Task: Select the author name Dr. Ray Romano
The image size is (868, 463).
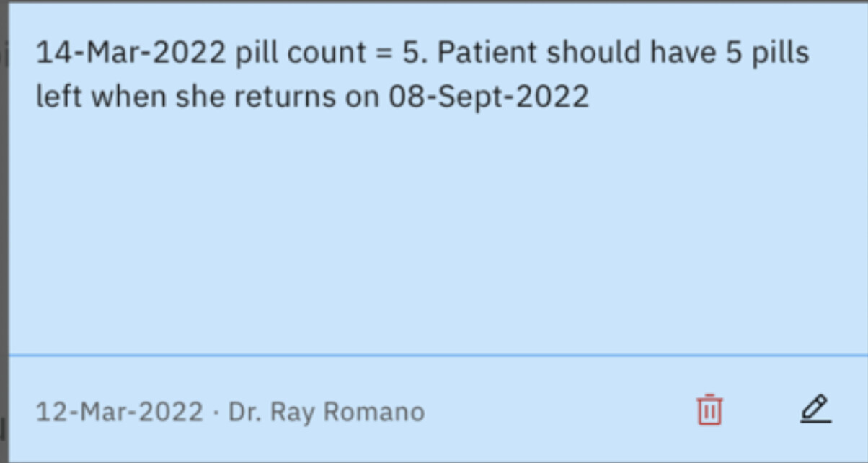Action: [x=326, y=413]
